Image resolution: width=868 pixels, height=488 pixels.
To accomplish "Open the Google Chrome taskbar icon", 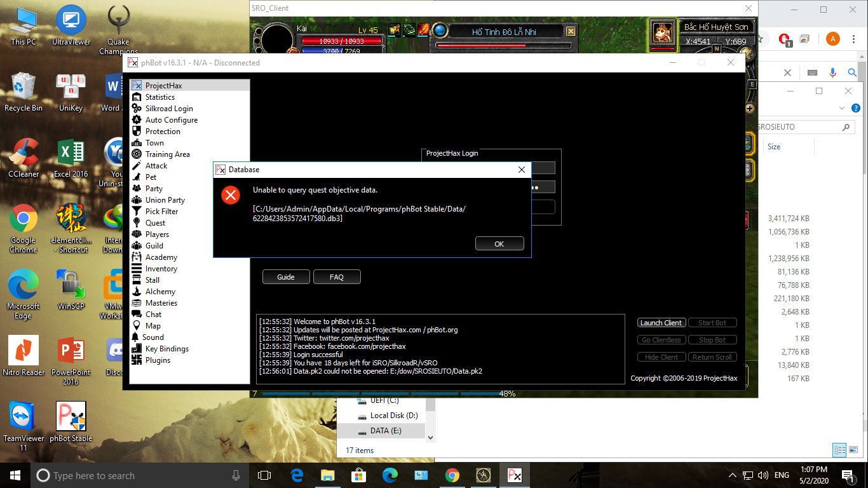I will click(452, 475).
